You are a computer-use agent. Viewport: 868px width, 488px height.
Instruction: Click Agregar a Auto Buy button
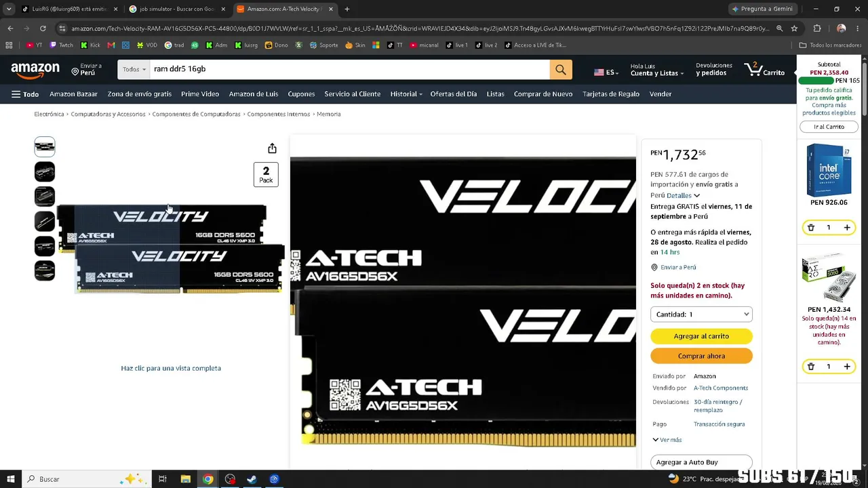tap(701, 462)
